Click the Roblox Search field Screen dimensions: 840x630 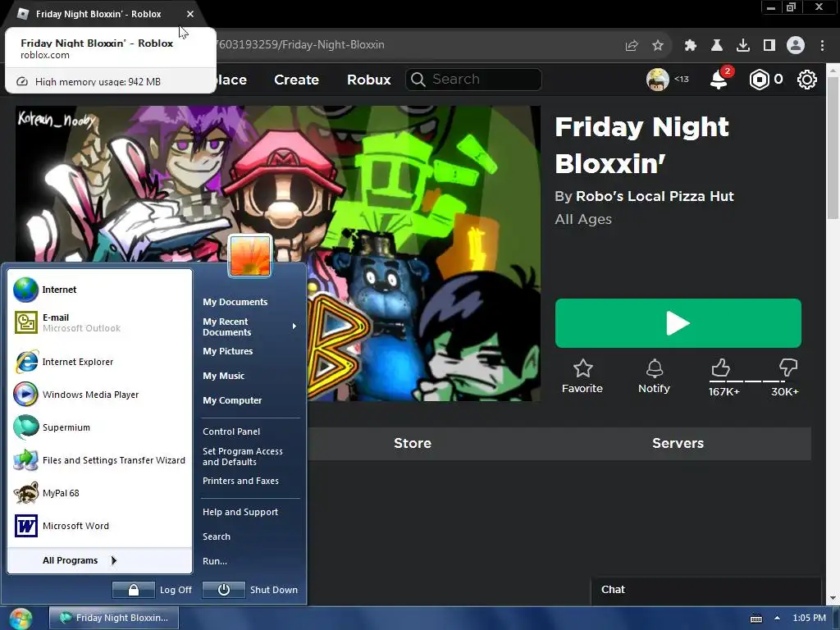click(x=473, y=80)
